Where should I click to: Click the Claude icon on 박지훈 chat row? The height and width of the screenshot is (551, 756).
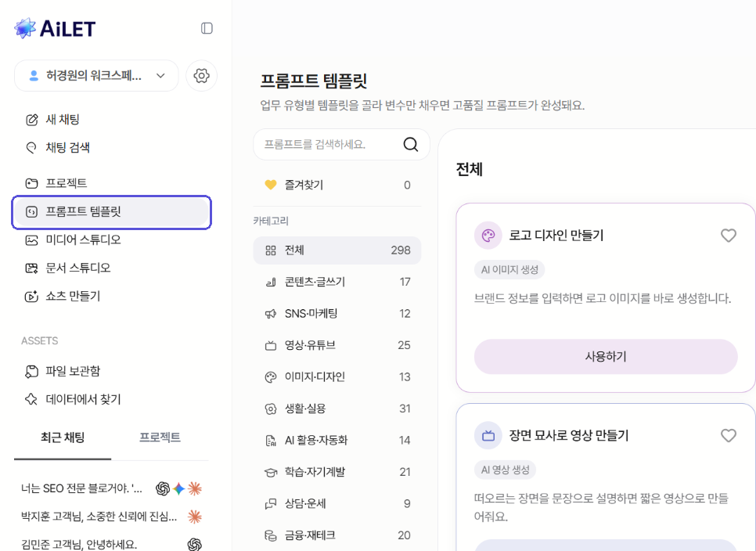(x=195, y=517)
